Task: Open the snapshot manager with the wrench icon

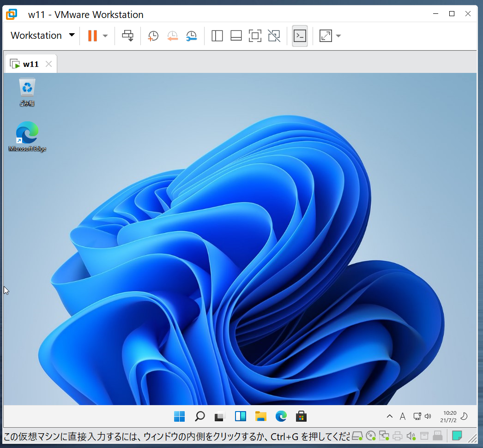Action: point(192,36)
